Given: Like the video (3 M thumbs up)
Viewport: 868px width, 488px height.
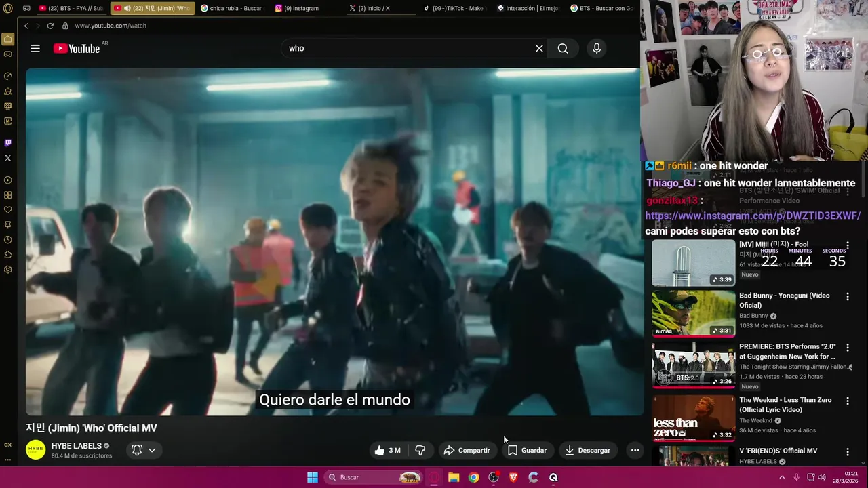Looking at the screenshot, I should (387, 450).
